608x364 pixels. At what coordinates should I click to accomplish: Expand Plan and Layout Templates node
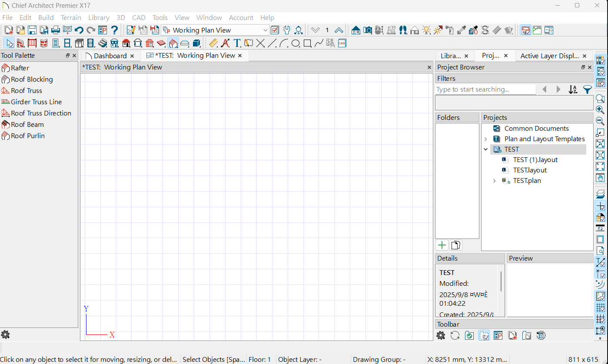pos(486,139)
